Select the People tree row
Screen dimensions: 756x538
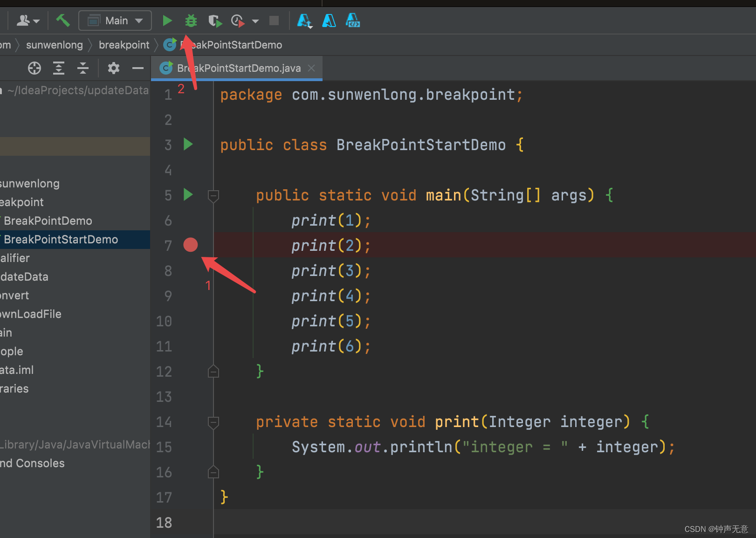tap(75, 351)
